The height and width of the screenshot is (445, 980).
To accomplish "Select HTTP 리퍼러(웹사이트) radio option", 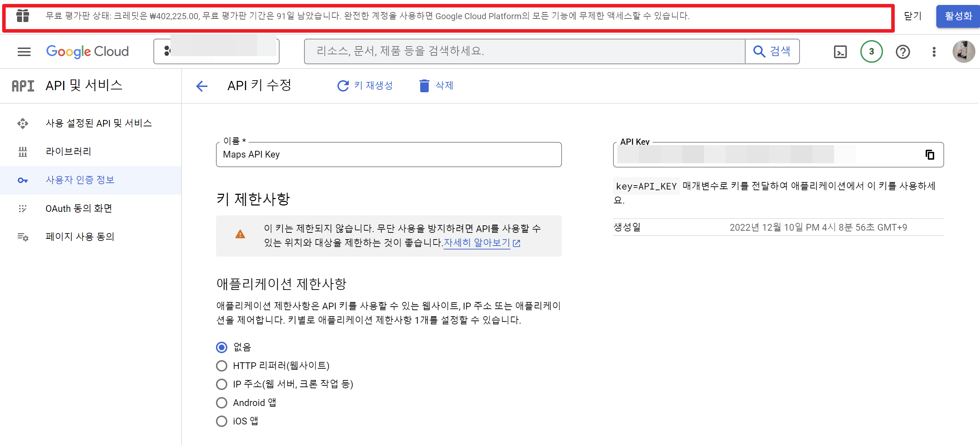I will point(221,366).
